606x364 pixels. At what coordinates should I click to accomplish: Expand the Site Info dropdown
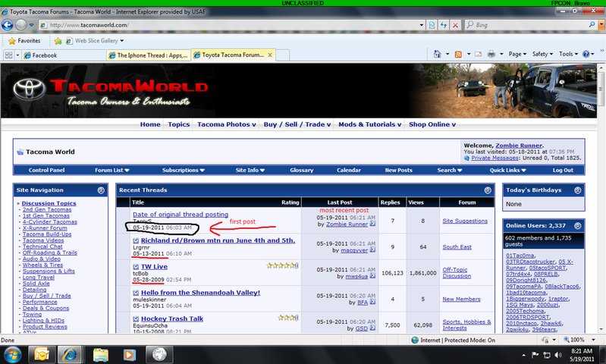coord(250,170)
